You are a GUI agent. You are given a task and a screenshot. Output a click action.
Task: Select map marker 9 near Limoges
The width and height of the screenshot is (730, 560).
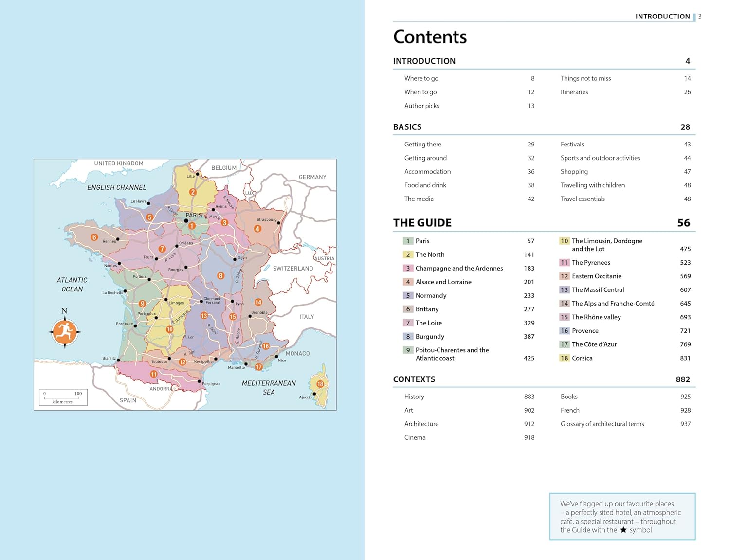click(143, 304)
